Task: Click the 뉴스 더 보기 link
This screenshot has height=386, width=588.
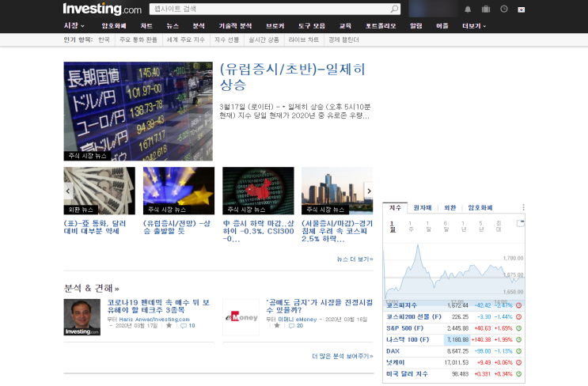Action: [x=355, y=259]
